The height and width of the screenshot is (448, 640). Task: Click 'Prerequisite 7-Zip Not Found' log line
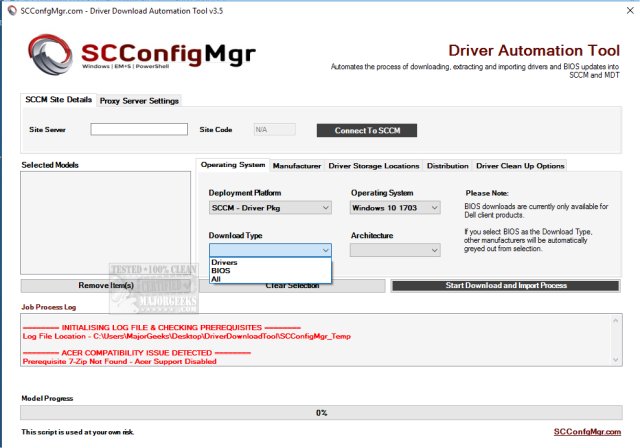click(x=120, y=362)
